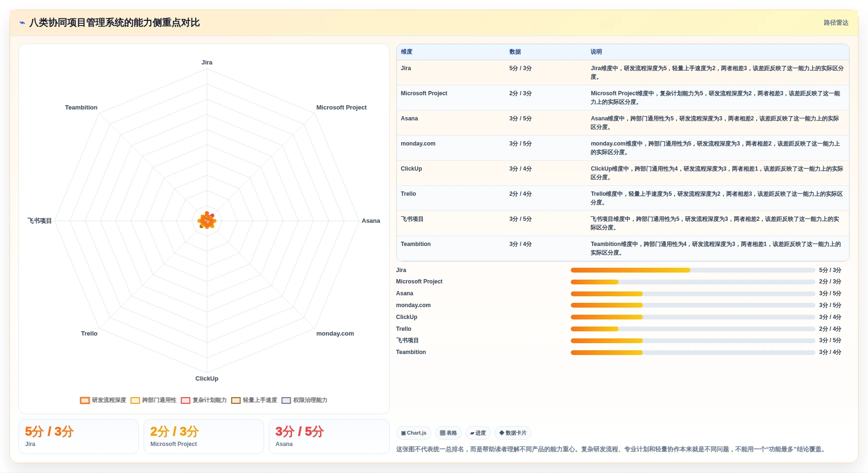The height and width of the screenshot is (473, 868).
Task: Select the Asana table row name
Action: click(409, 118)
